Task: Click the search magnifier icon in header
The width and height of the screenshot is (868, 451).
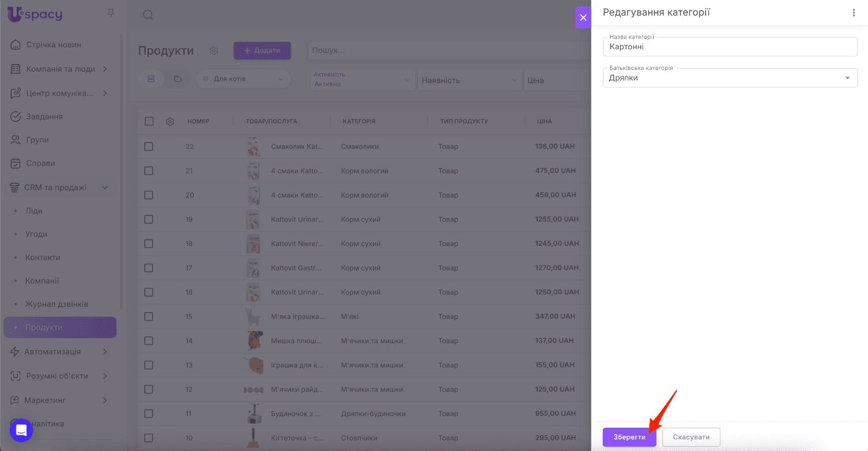Action: (x=148, y=15)
